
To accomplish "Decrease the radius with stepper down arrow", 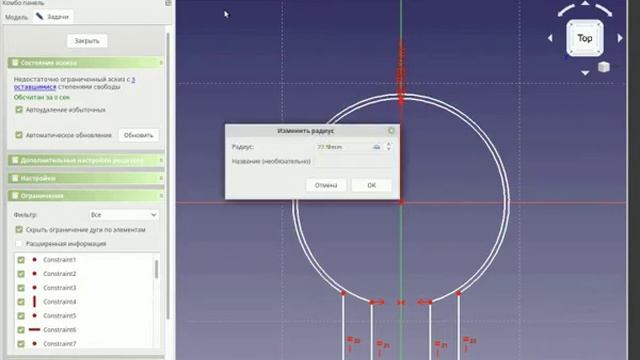I will tap(389, 149).
